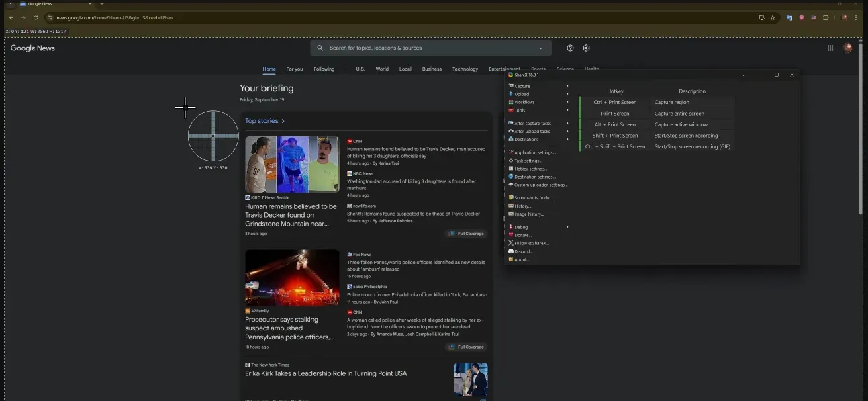The image size is (868, 401).
Task: Click Full Coverage on the Travis Decker story
Action: (x=467, y=233)
